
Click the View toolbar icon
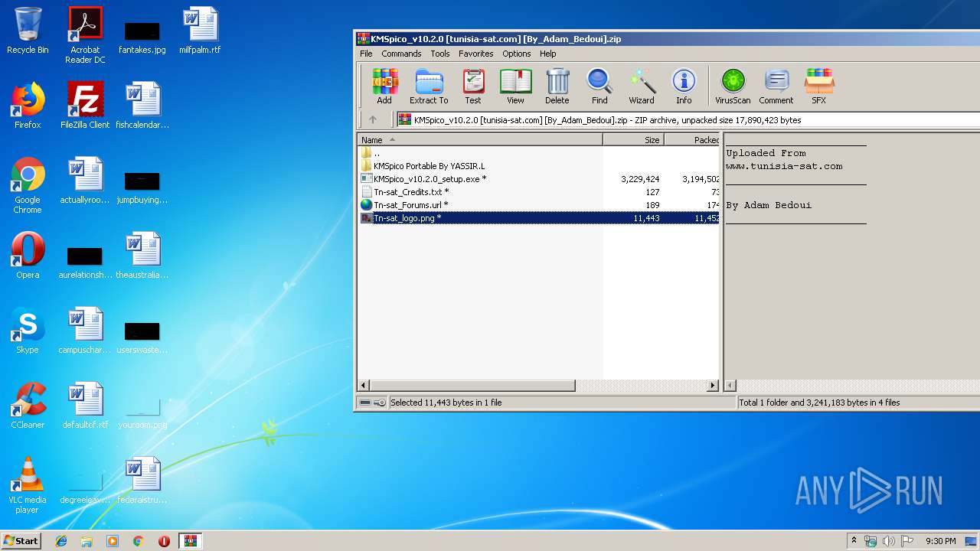pyautogui.click(x=515, y=86)
